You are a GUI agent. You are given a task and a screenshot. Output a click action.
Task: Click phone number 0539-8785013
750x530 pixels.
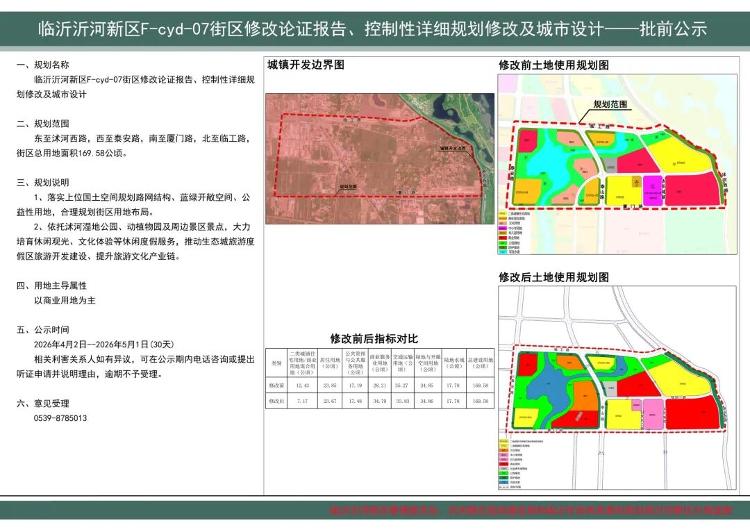(x=60, y=418)
